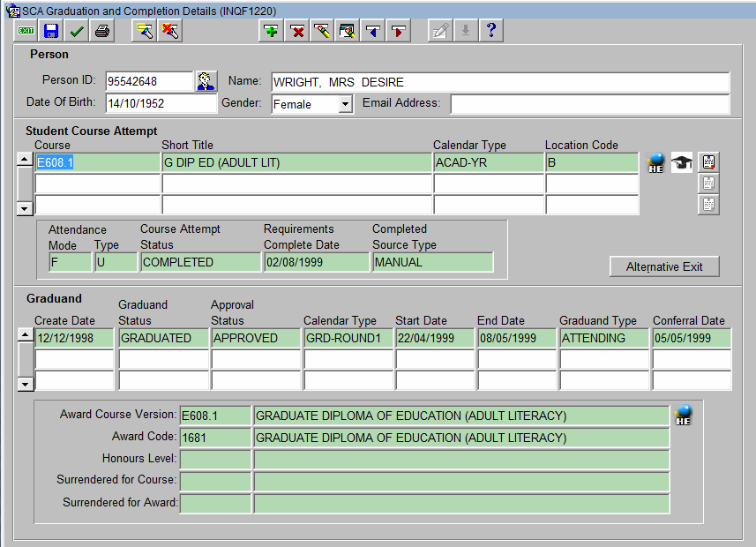
Task: Click the person lookup icon beside Person ID
Action: point(206,82)
